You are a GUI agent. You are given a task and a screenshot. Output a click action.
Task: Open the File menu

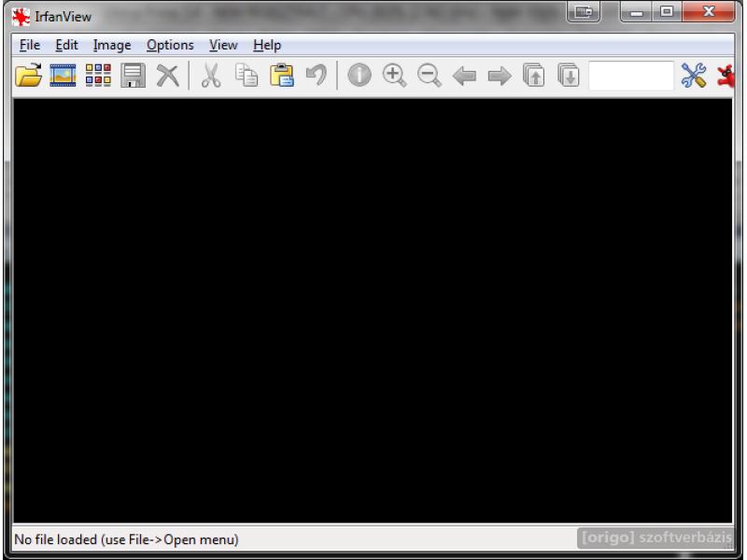(30, 45)
